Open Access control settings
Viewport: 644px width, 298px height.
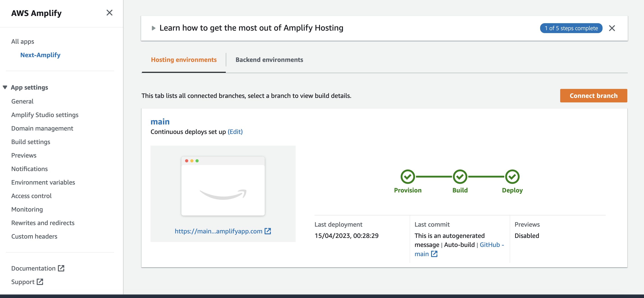pos(31,196)
